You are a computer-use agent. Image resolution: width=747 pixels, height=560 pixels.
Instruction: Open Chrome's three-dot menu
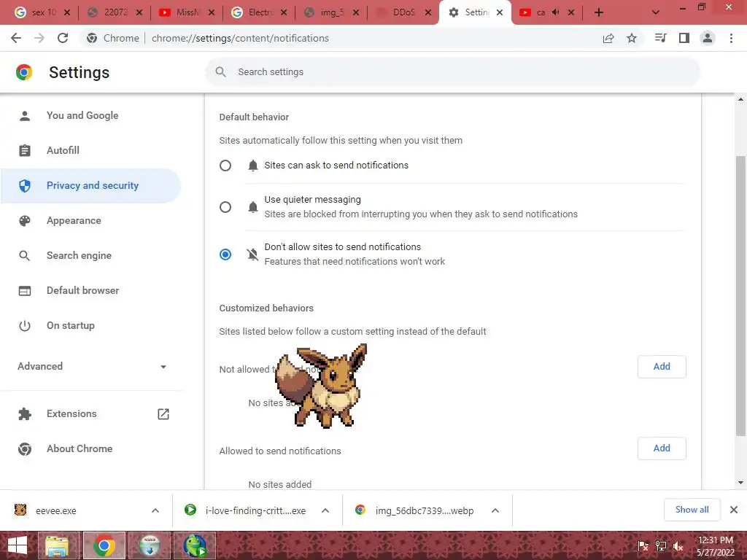pyautogui.click(x=731, y=38)
